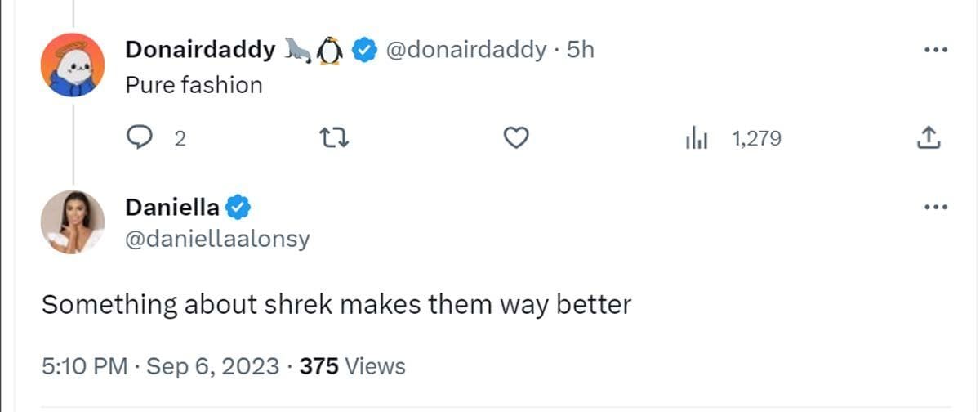Reply to Donairdaddy's tweet
Screen dimensions: 980x412
pyautogui.click(x=140, y=139)
